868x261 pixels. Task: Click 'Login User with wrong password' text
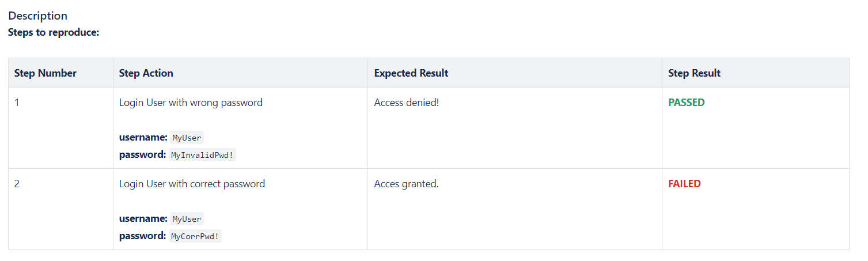(191, 103)
